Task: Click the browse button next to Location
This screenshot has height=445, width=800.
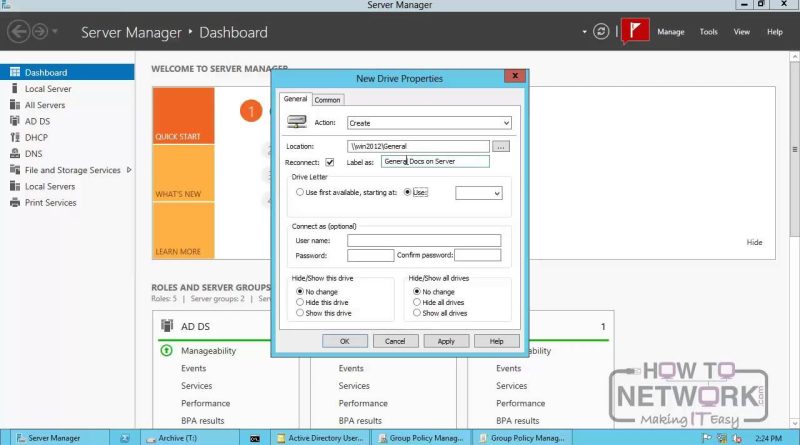Action: click(501, 147)
